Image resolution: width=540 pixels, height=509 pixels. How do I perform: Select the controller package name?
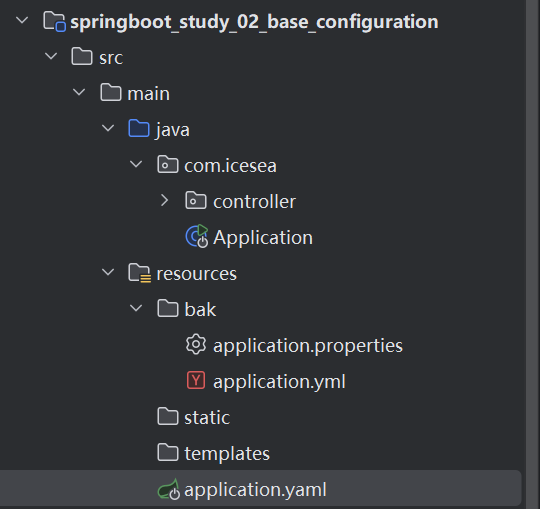[254, 201]
